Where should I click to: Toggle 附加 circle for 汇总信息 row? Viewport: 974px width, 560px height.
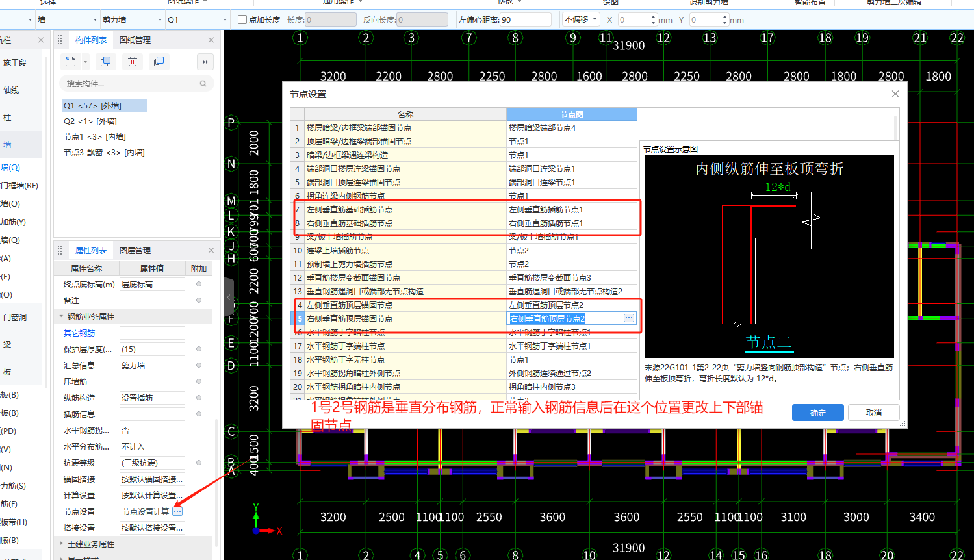click(x=199, y=365)
